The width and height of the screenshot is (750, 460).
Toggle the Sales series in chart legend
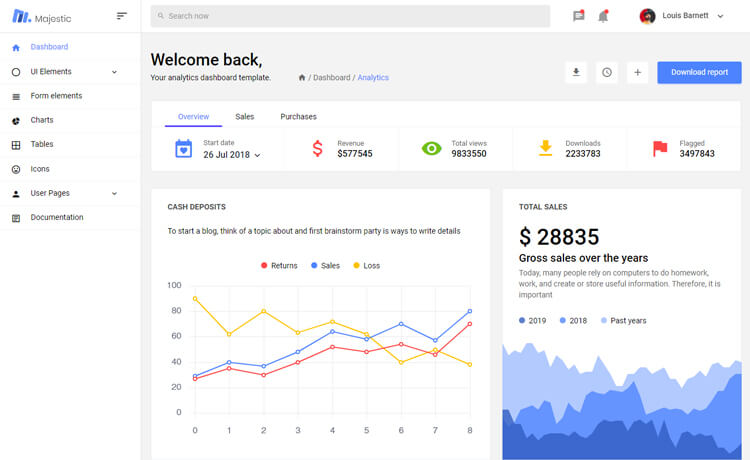[x=326, y=265]
